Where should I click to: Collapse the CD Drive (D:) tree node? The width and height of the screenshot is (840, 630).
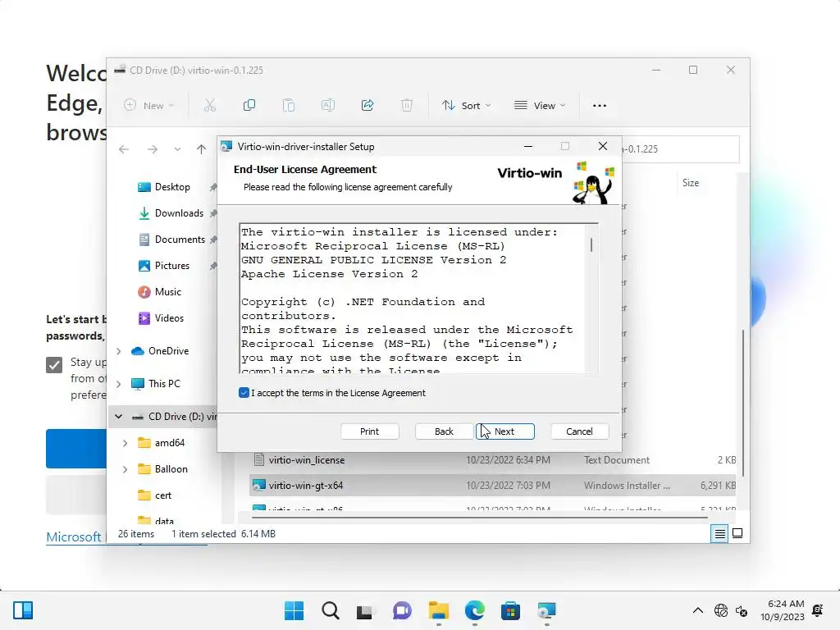(119, 417)
